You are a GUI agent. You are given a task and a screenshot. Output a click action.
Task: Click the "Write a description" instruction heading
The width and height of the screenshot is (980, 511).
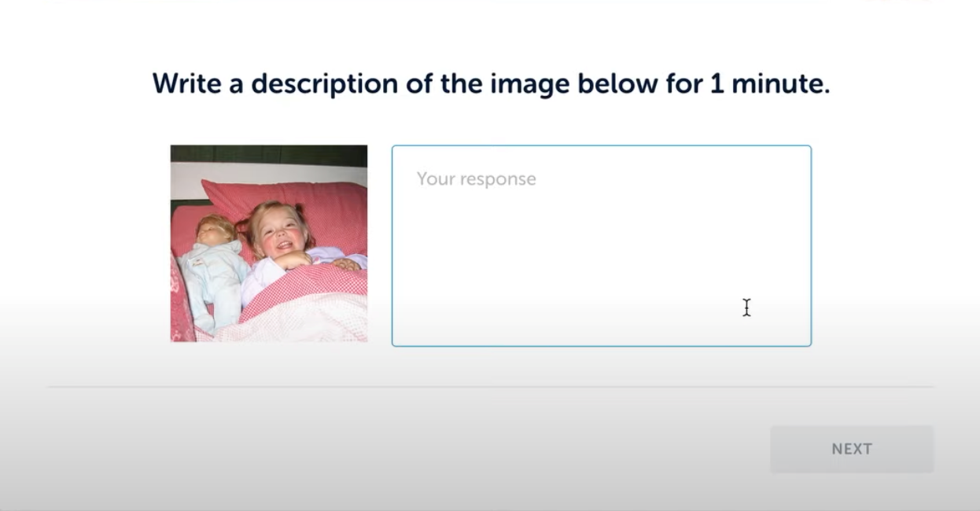pyautogui.click(x=491, y=83)
